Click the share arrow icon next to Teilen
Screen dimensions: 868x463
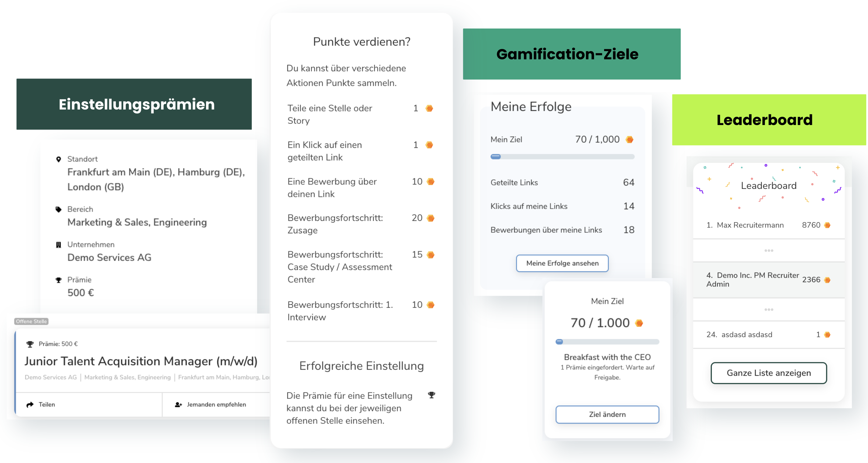pyautogui.click(x=30, y=404)
